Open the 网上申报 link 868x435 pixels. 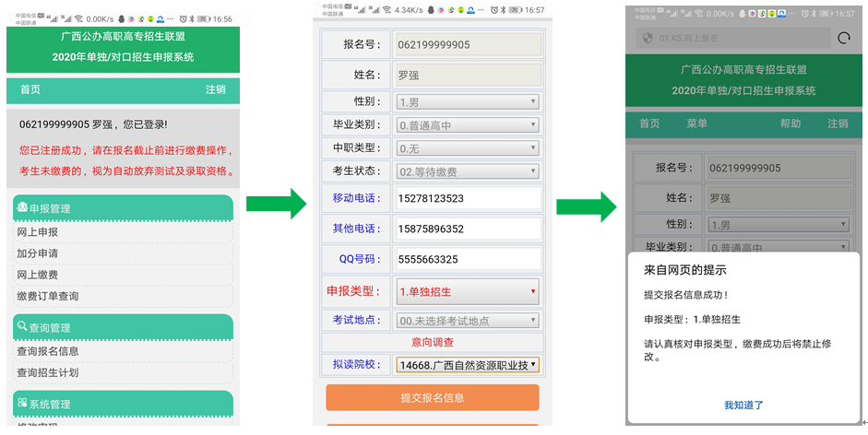point(38,232)
